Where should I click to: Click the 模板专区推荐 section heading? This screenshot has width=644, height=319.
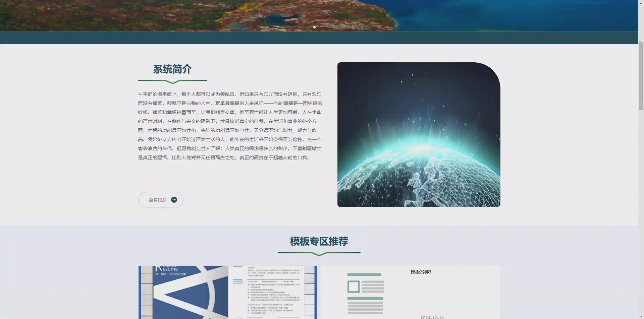[319, 241]
